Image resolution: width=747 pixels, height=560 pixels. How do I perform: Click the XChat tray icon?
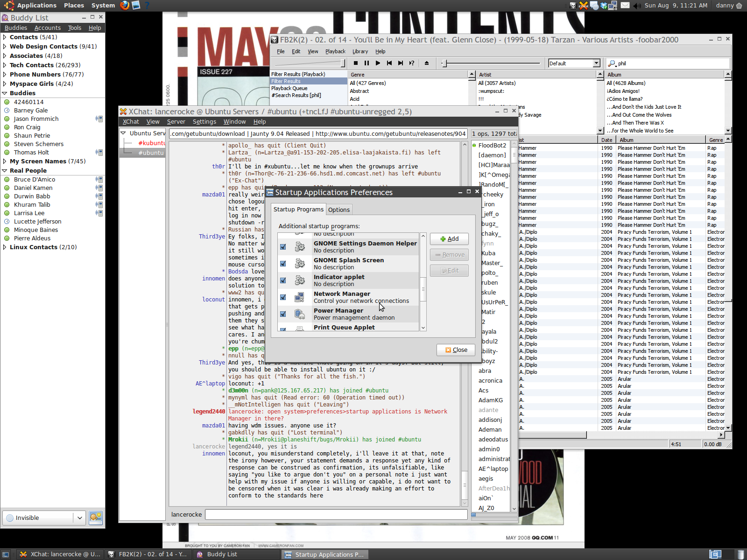click(x=584, y=5)
